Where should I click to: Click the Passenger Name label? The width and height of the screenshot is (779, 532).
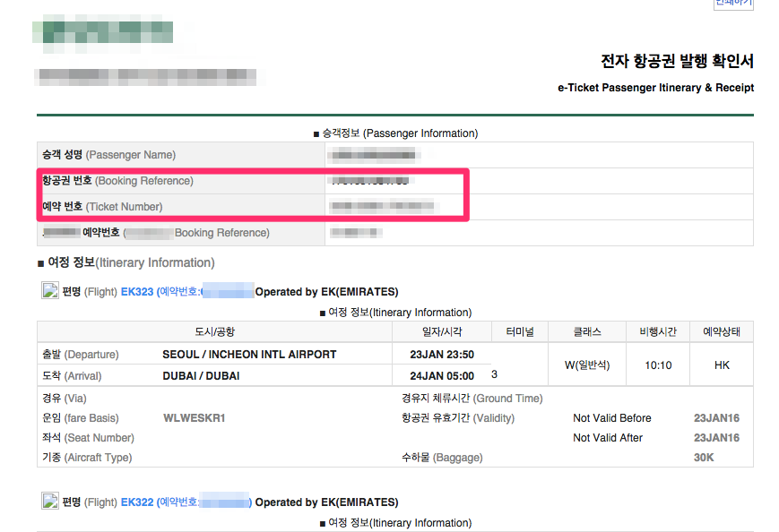(108, 155)
